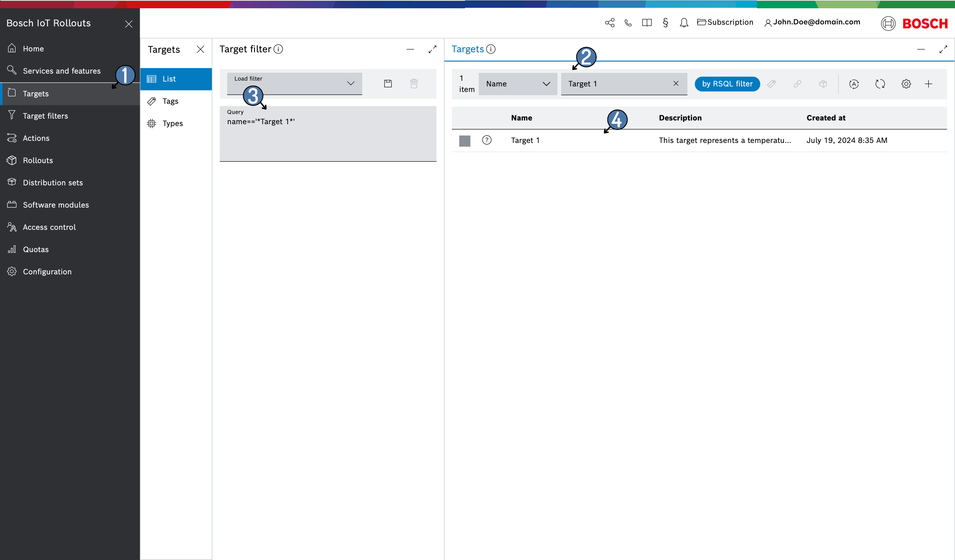Click the refresh targets list icon
The image size is (955, 560).
coord(880,84)
